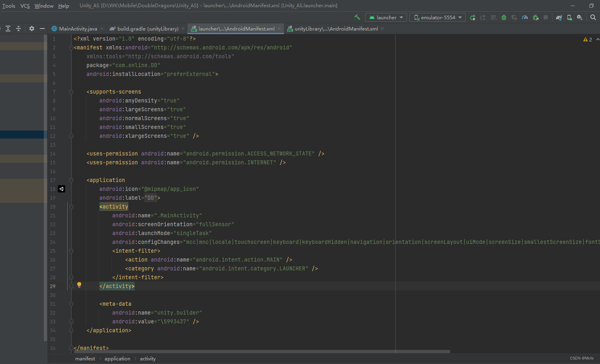Start debugging via the bug icon

[503, 17]
